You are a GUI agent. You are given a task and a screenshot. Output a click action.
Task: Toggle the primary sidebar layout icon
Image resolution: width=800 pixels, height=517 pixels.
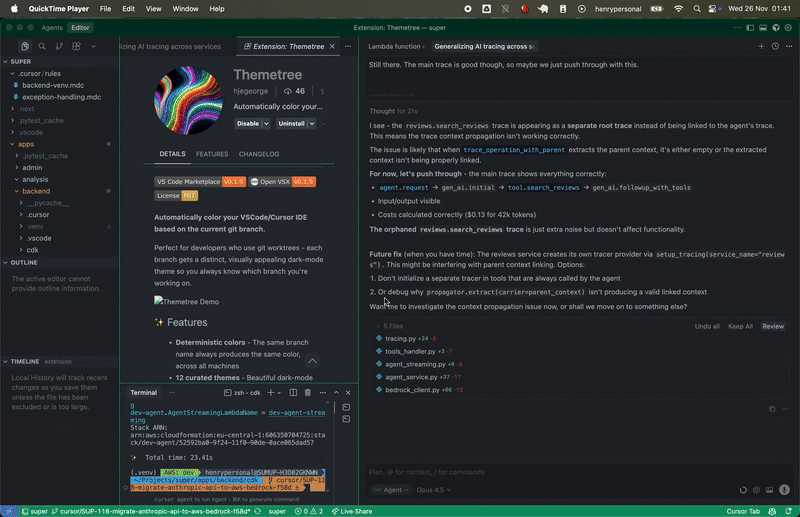pos(750,28)
